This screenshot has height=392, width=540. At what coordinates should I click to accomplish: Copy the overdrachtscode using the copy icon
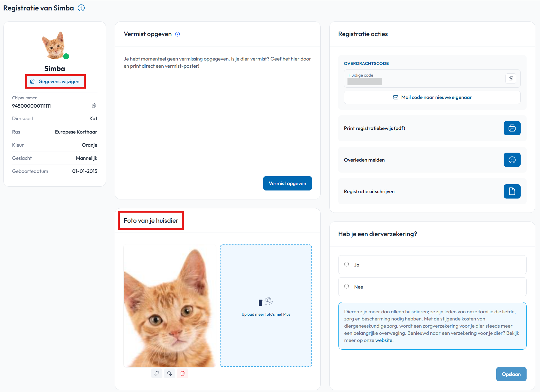point(511,79)
